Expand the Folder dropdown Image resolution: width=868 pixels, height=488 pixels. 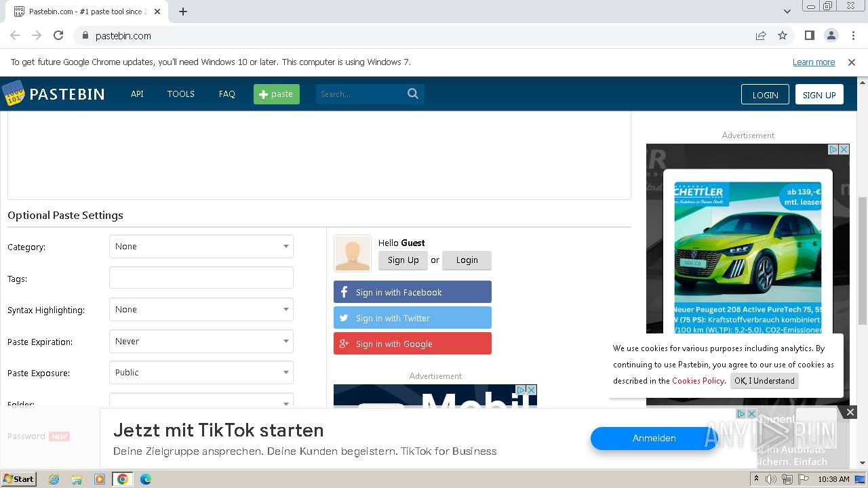201,401
